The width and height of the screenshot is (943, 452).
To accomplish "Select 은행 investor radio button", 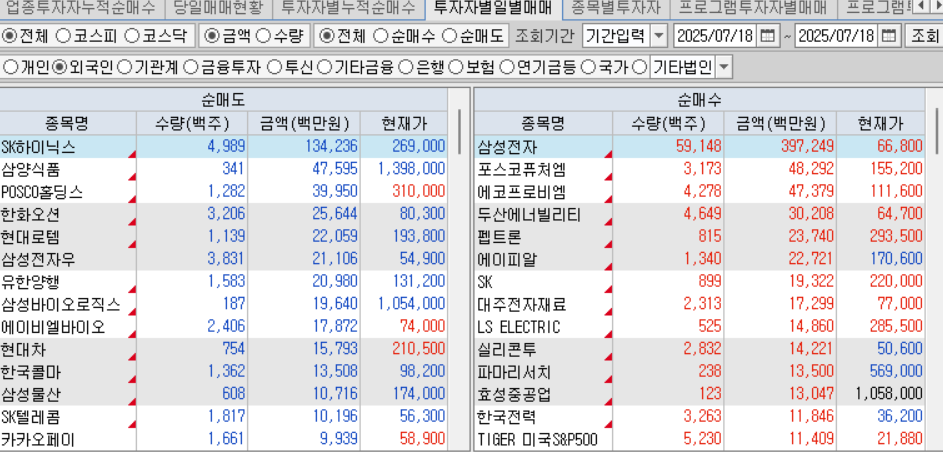I will 407,67.
